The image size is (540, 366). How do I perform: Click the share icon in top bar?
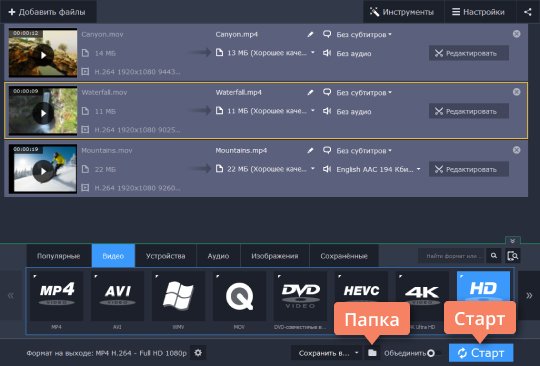coord(528,12)
